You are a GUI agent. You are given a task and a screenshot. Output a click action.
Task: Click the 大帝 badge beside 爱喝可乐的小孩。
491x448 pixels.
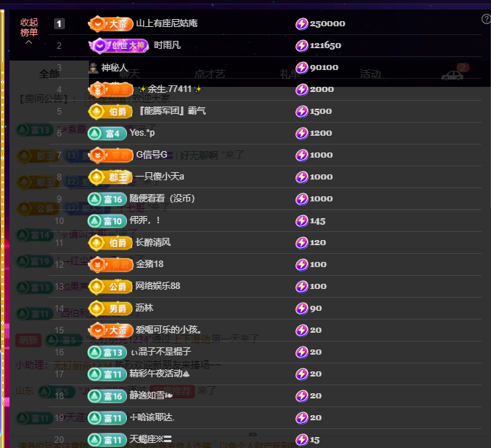(111, 331)
